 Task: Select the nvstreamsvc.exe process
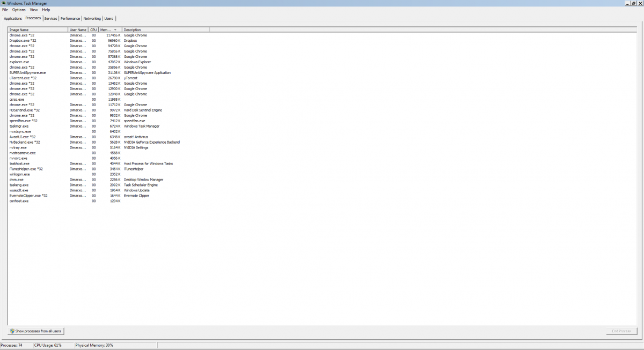pyautogui.click(x=108, y=153)
